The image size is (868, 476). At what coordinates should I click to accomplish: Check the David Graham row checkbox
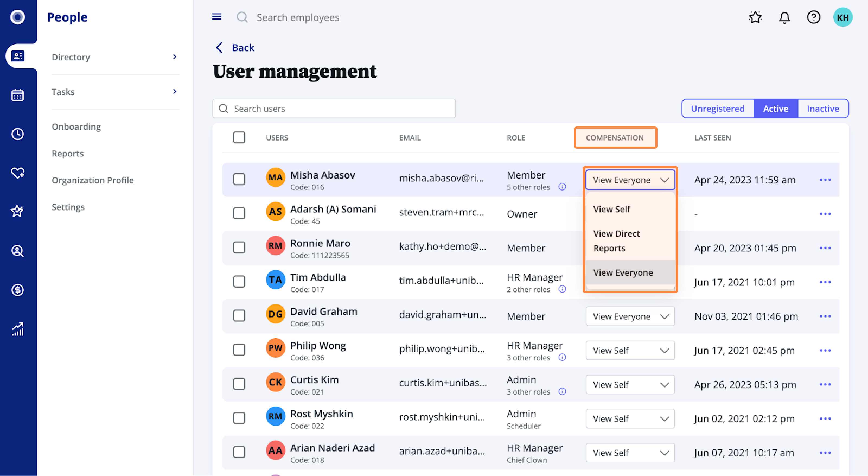pyautogui.click(x=239, y=316)
